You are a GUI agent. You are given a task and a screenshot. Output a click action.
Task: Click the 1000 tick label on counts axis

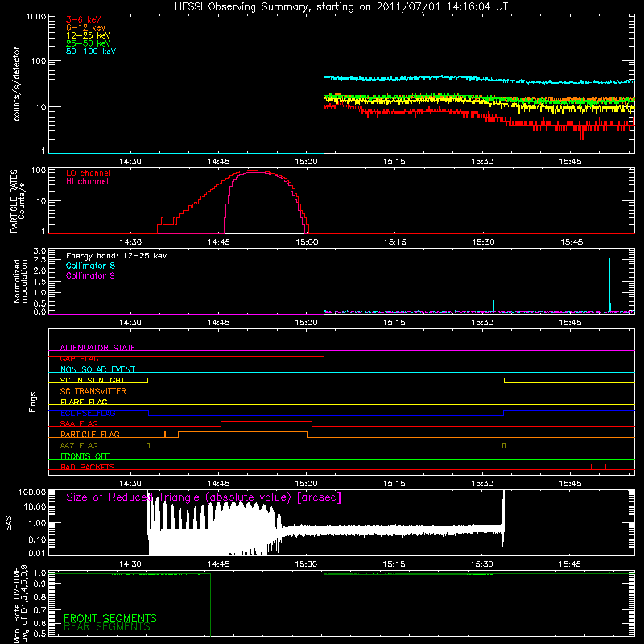[35, 17]
